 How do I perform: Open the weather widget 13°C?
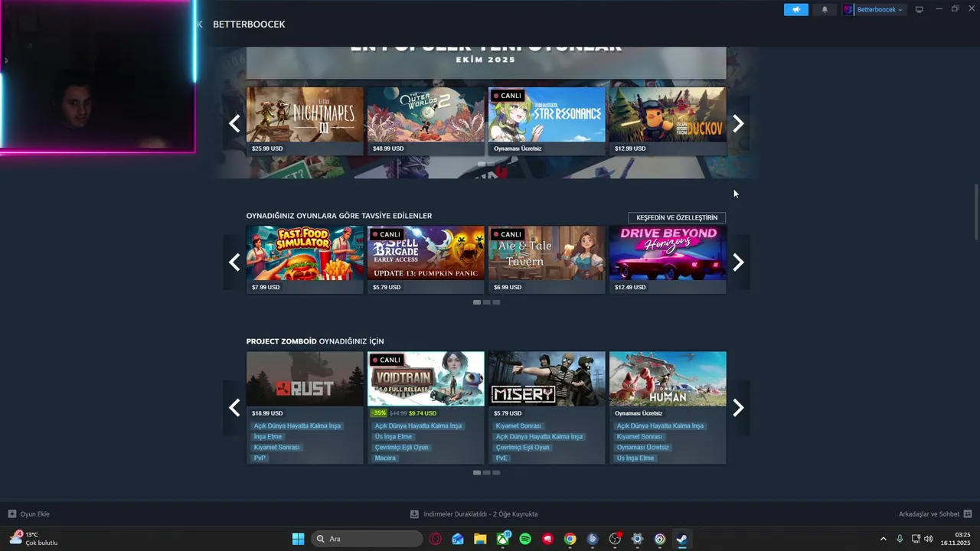point(33,539)
